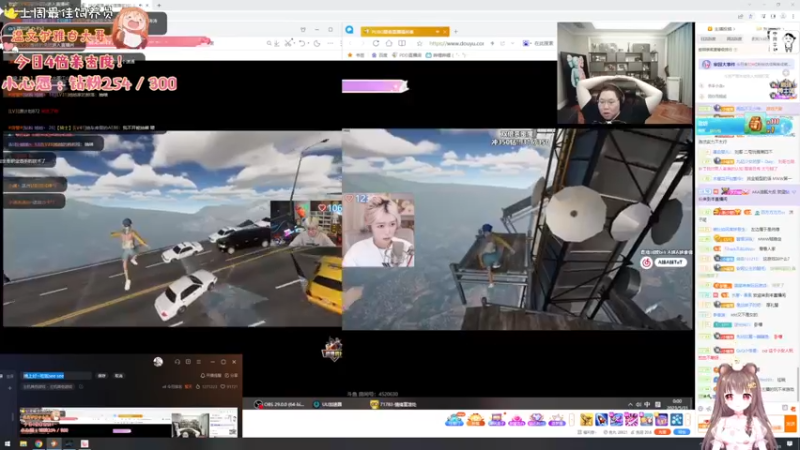
Task: Bookmark page with the star icon
Action: pos(419,44)
